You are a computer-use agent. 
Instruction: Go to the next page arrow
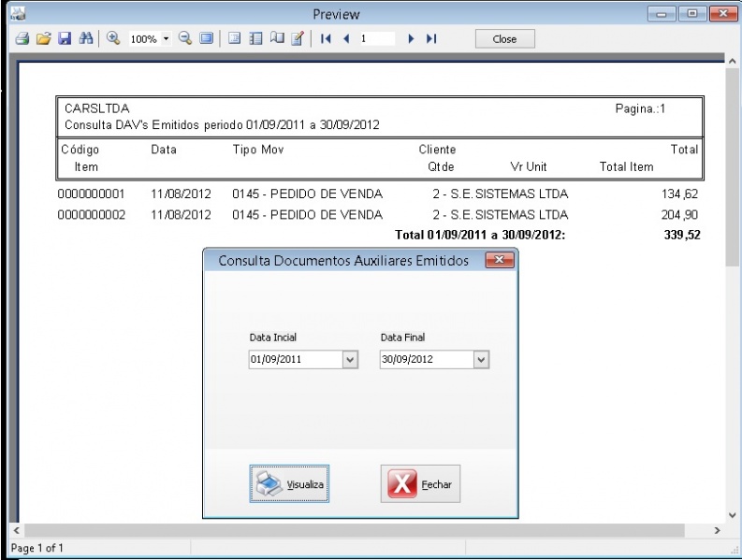411,39
